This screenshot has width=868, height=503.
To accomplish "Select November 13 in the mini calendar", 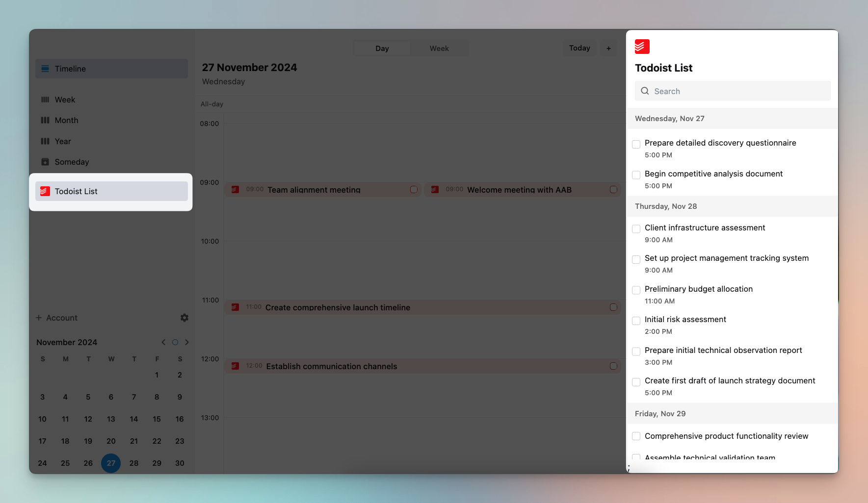I will coord(111,419).
